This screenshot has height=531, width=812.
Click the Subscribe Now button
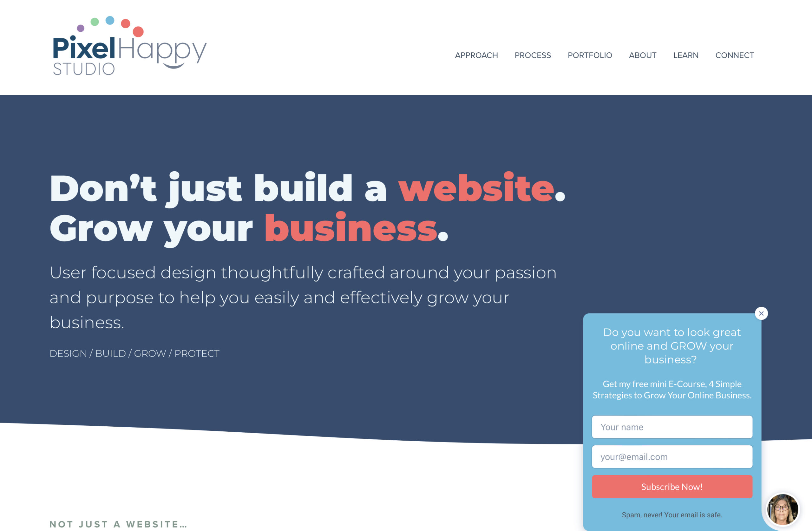pos(672,487)
